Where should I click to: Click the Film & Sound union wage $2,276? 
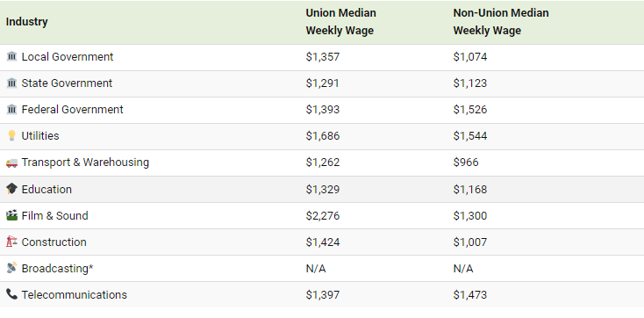323,215
